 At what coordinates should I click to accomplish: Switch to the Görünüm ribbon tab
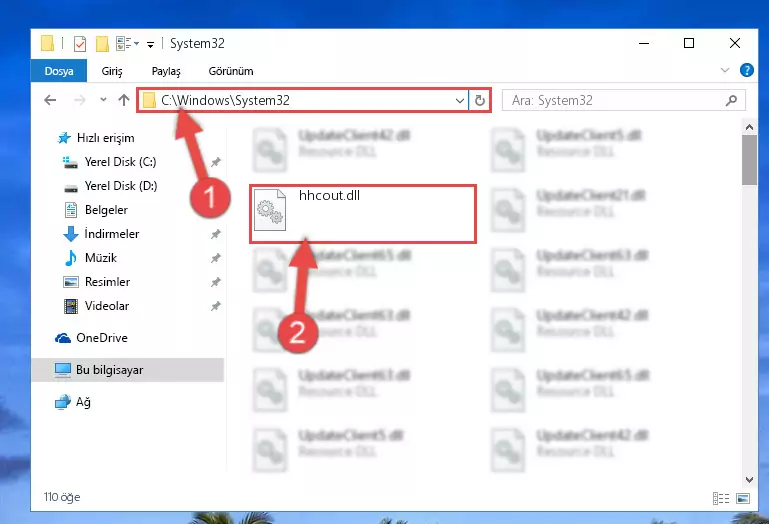tap(231, 71)
